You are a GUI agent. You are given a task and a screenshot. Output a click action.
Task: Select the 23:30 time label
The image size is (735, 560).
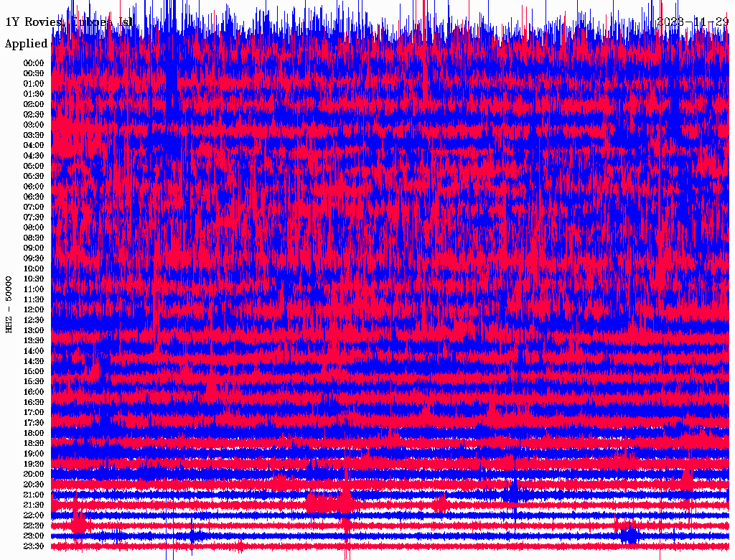pyautogui.click(x=34, y=546)
